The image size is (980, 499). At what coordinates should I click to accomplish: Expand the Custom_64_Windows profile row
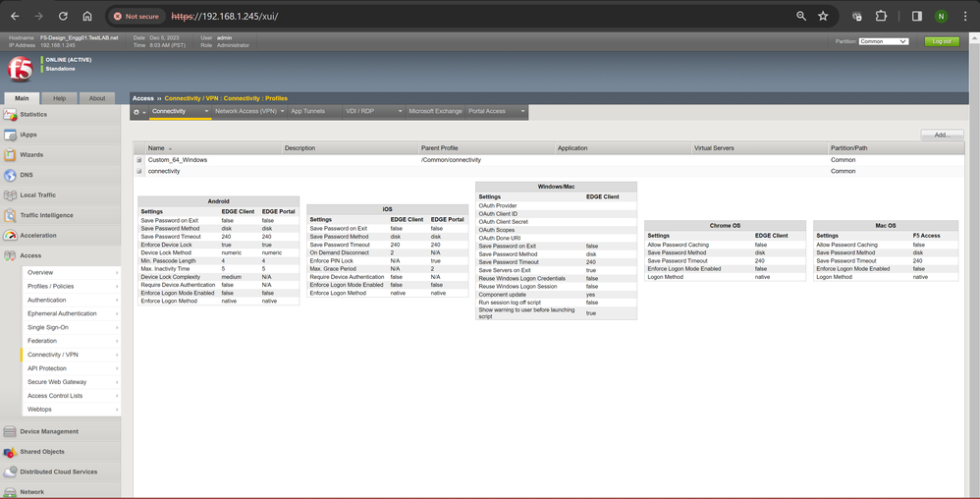point(139,159)
